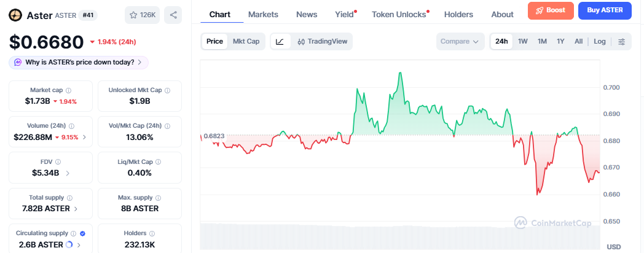The image size is (644, 253).
Task: Switch to the Holders tab
Action: coord(459,14)
